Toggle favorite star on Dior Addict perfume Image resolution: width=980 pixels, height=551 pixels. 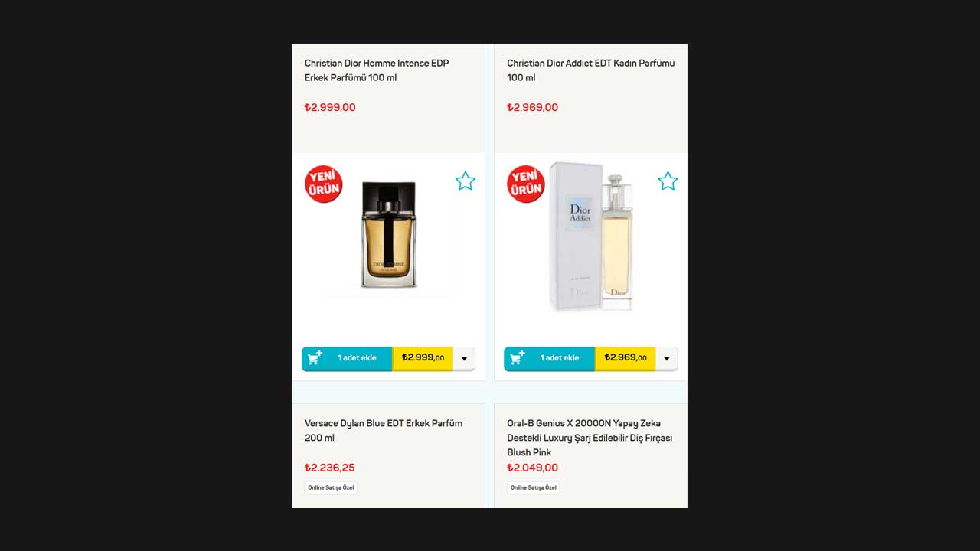click(668, 181)
